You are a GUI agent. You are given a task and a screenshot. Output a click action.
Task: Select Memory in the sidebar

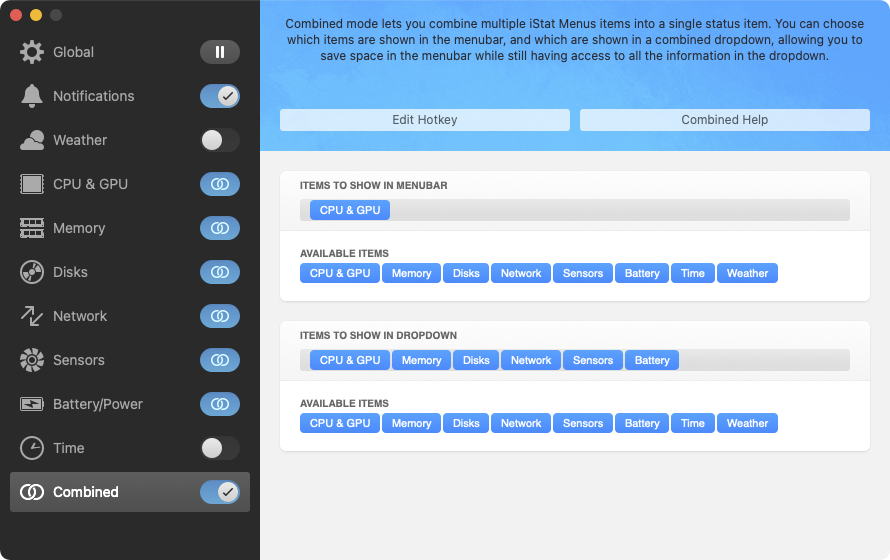coord(79,228)
